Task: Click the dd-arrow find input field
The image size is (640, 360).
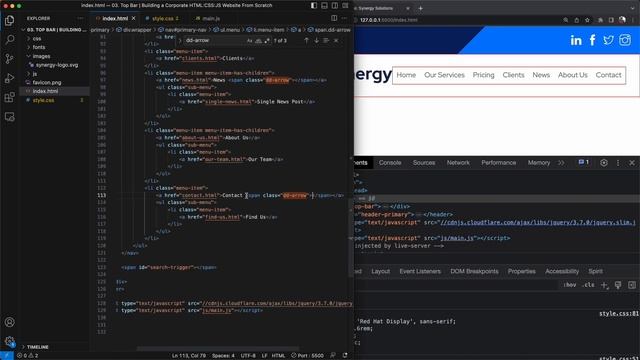Action: coord(214,40)
